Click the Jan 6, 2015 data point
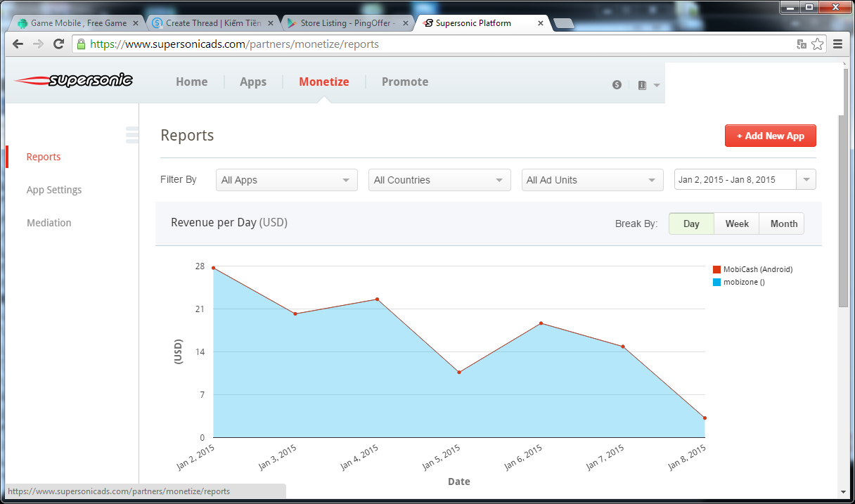 pyautogui.click(x=541, y=323)
